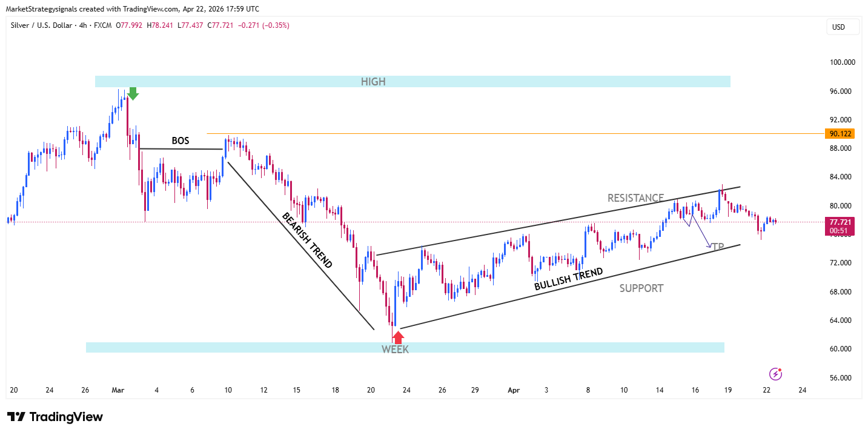Click the BULLISH TREND label
Screen dimensions: 868x435
[569, 279]
